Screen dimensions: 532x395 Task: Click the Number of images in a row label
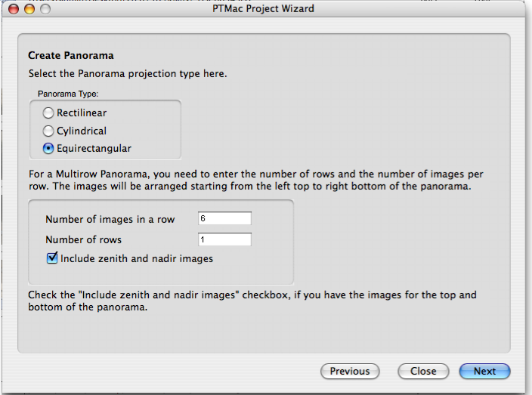(x=110, y=220)
